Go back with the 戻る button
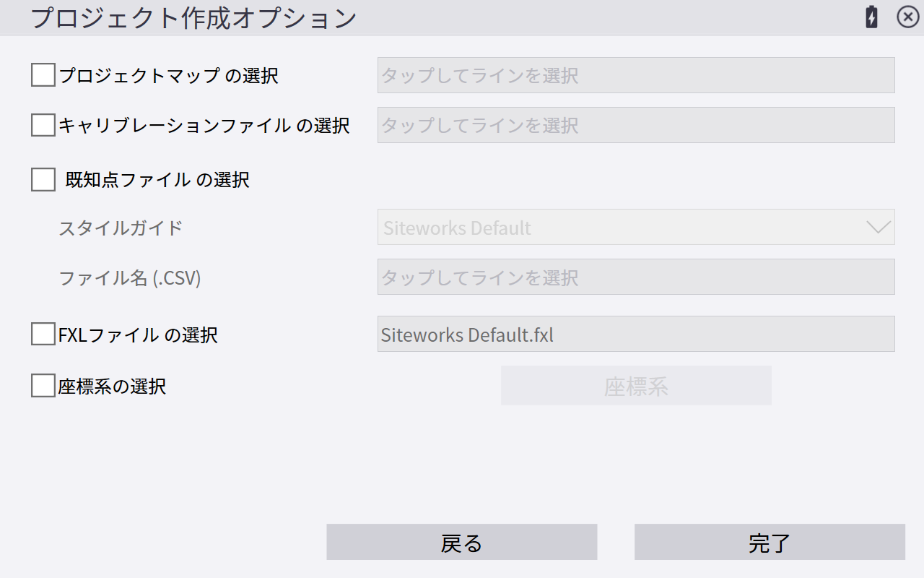This screenshot has width=924, height=578. [x=461, y=542]
